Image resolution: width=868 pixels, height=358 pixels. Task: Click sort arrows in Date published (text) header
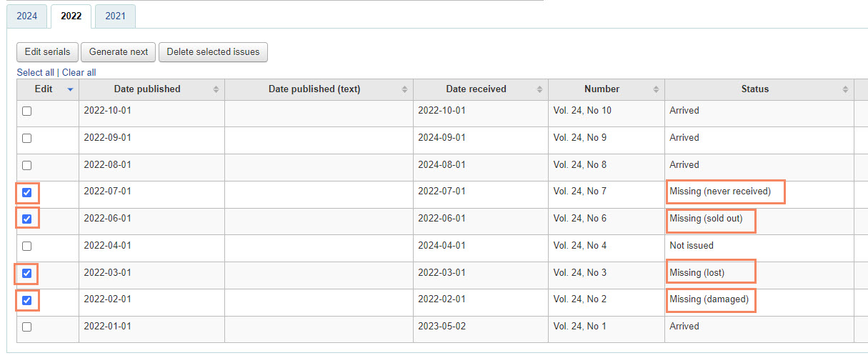404,89
